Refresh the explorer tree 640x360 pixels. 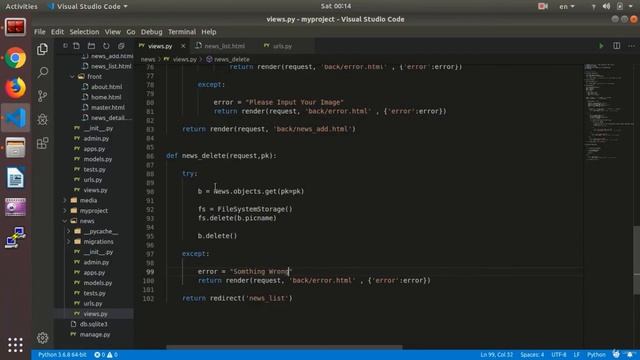coord(106,46)
